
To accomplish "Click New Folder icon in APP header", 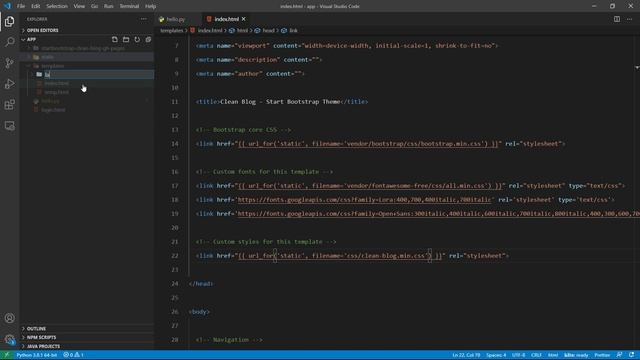I will pyautogui.click(x=126, y=39).
